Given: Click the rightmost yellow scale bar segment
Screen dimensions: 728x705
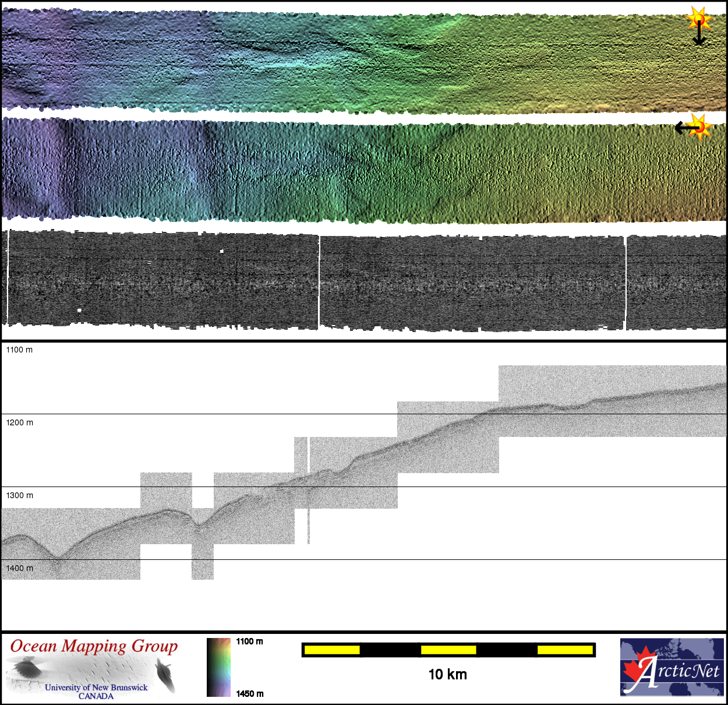Looking at the screenshot, I should click(564, 650).
